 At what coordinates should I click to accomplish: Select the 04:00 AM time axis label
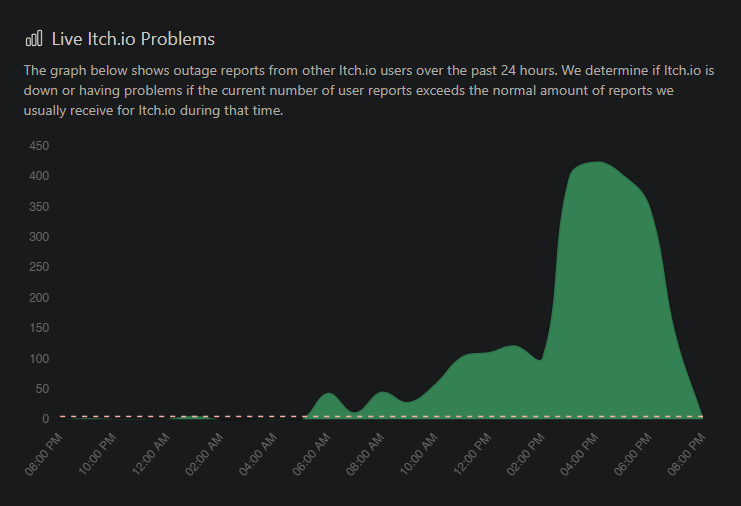click(x=259, y=451)
